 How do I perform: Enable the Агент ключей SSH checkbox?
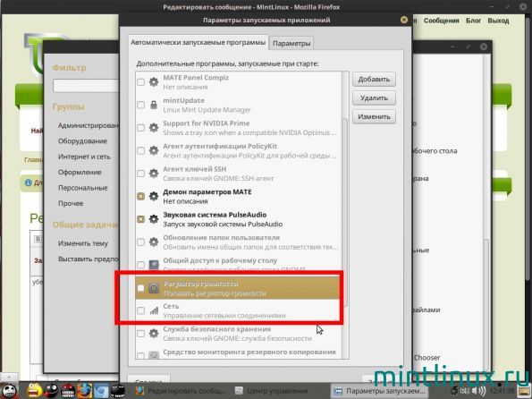tap(140, 174)
